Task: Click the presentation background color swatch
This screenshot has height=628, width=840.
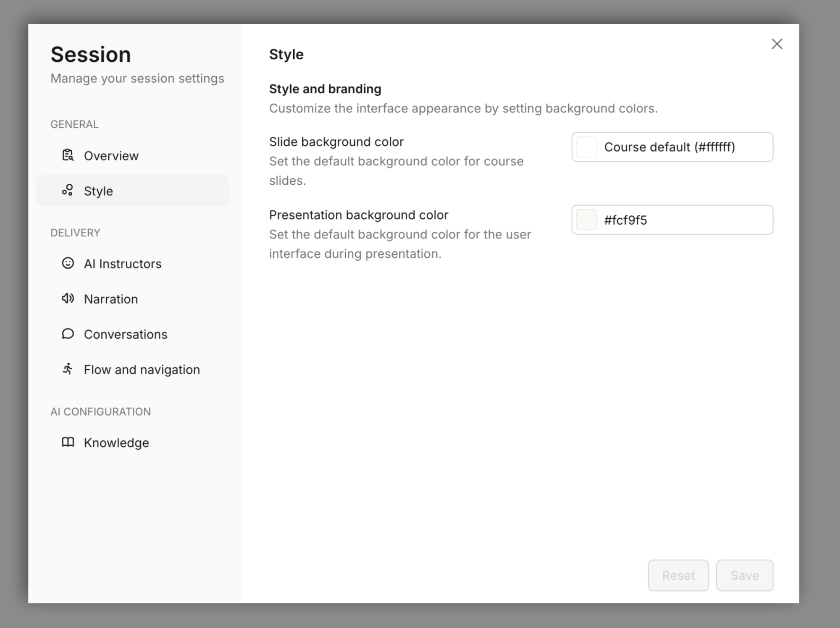Action: (586, 220)
